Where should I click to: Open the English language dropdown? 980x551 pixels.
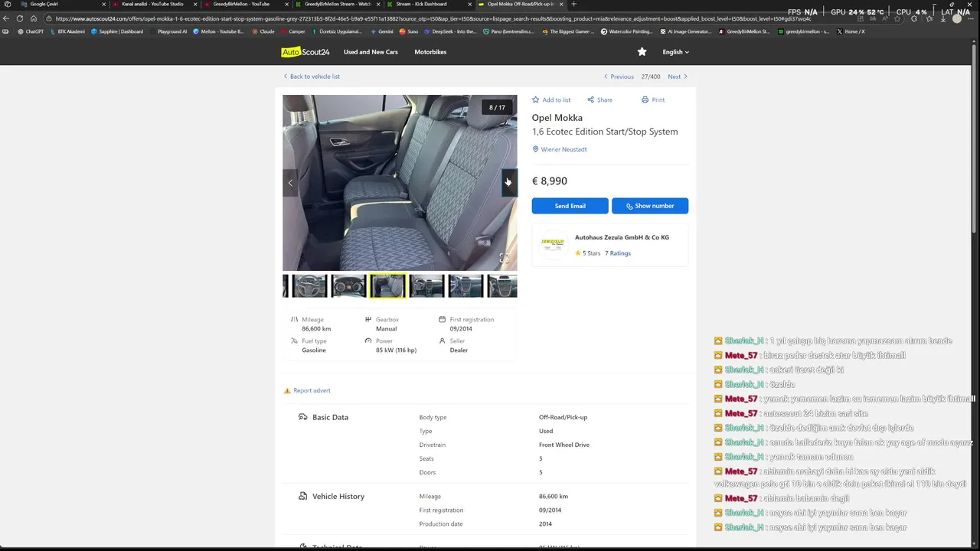pyautogui.click(x=675, y=52)
